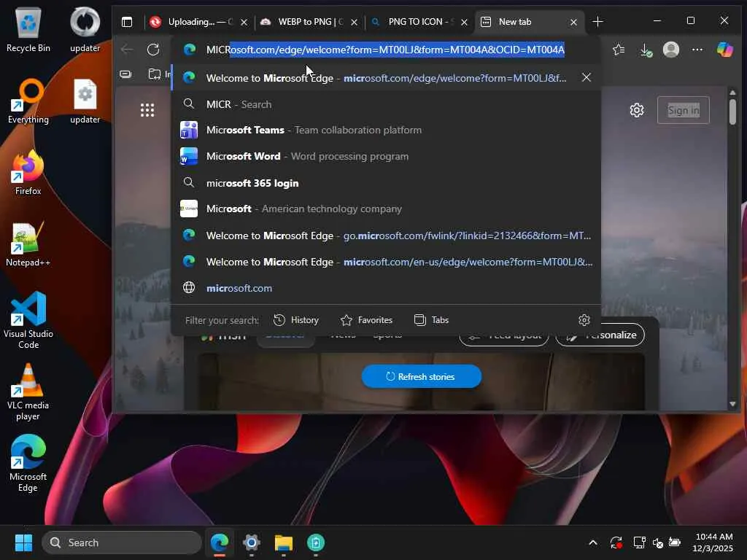This screenshot has width=747, height=560.
Task: Remove the Welcome to Microsoft Edge suggestion
Action: click(587, 77)
